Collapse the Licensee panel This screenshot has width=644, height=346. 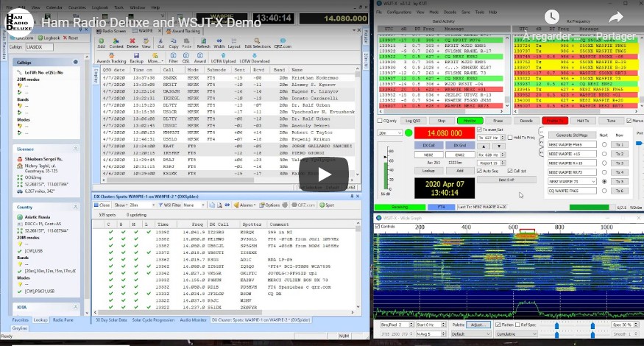click(76, 149)
